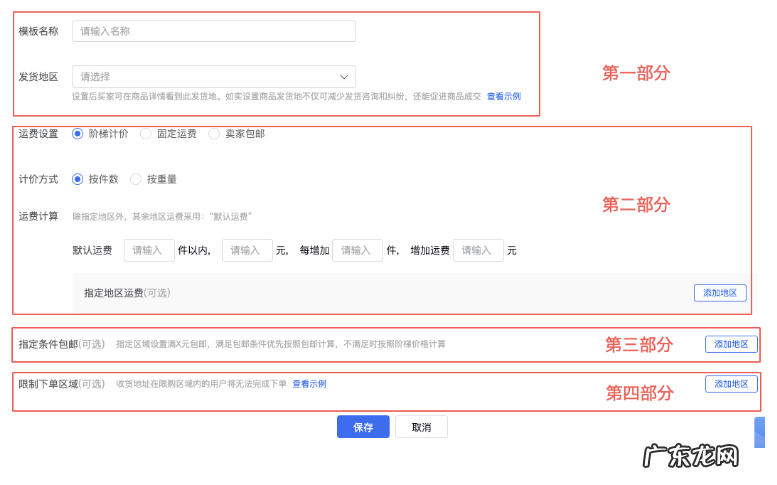Open 查看示例 link under 发货地区
Viewport: 777px width, 485px height.
click(503, 97)
